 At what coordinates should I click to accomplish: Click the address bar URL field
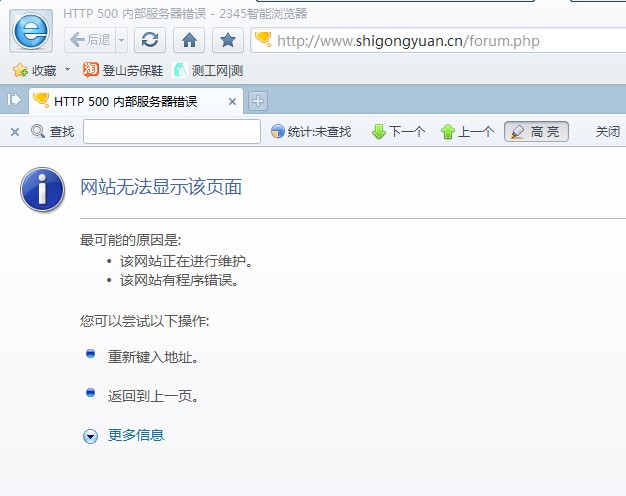point(439,40)
